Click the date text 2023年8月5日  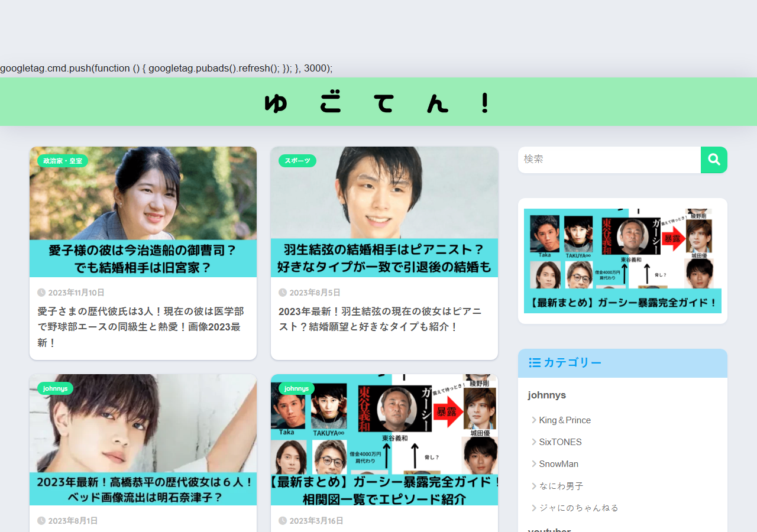pyautogui.click(x=315, y=293)
